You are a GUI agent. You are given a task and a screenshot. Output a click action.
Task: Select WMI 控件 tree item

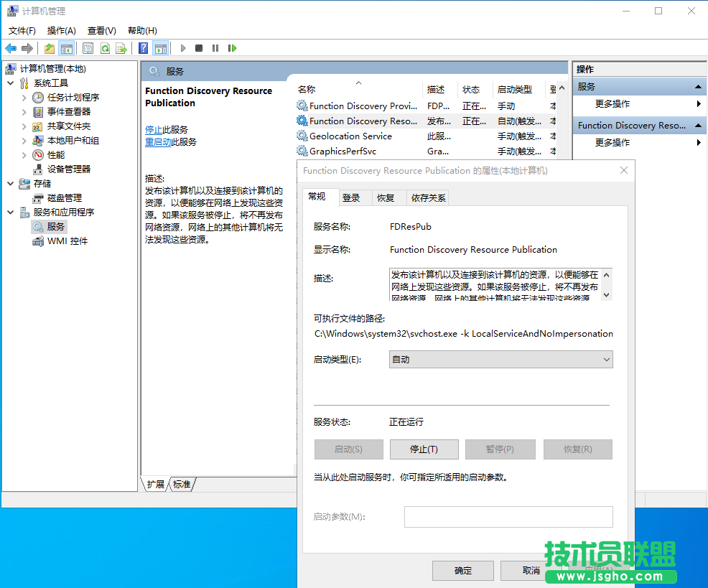(67, 241)
